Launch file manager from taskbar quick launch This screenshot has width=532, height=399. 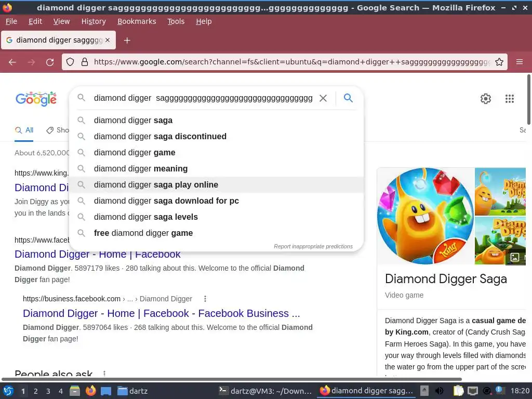coord(75,391)
